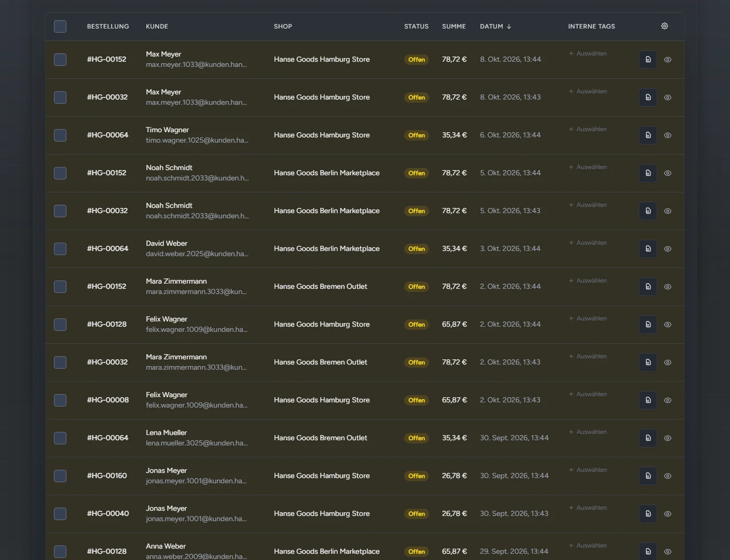Click the Offen status badge for David Weber
The height and width of the screenshot is (560, 730).
tap(417, 249)
